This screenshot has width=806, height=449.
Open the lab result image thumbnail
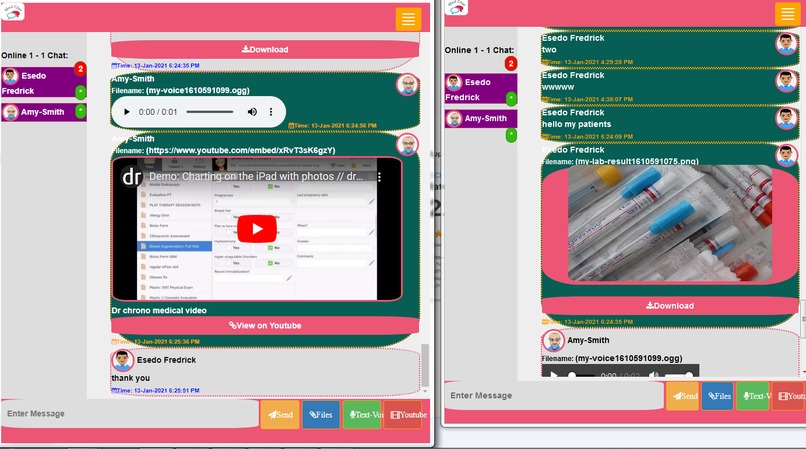[x=670, y=223]
